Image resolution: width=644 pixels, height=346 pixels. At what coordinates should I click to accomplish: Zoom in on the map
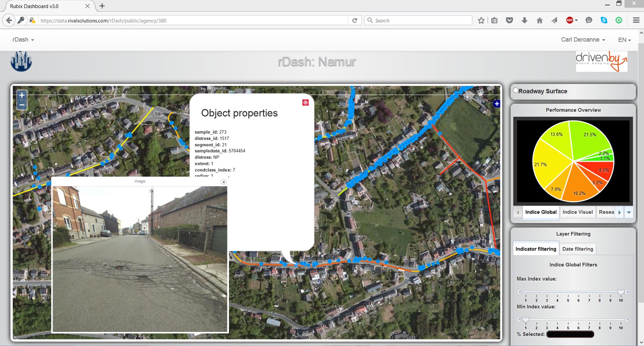pos(22,95)
